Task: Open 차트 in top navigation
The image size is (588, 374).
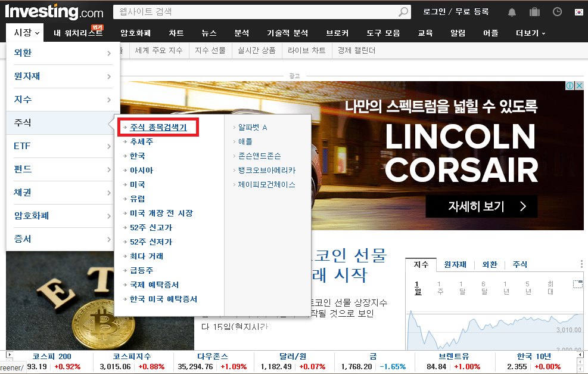Action: coord(176,33)
